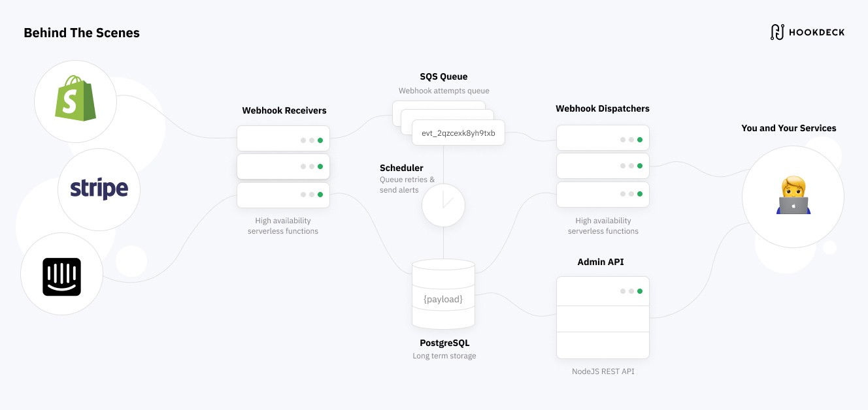Image resolution: width=868 pixels, height=410 pixels.
Task: Select the middle Webhook Dispatchers server box
Action: [x=603, y=166]
